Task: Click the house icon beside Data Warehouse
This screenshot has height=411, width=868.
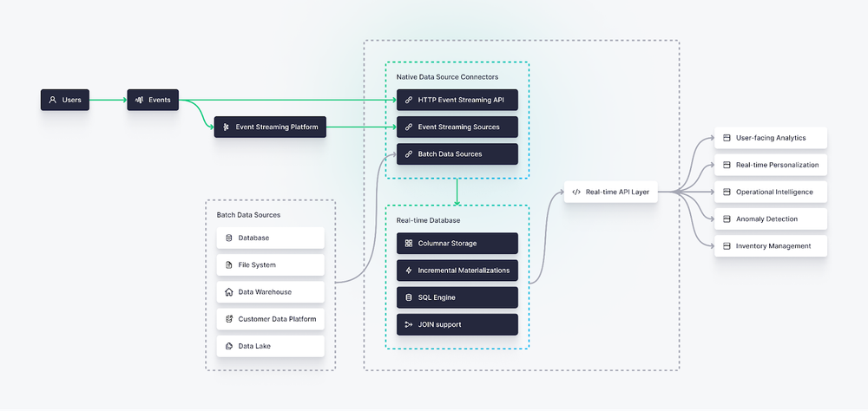Action: [229, 292]
